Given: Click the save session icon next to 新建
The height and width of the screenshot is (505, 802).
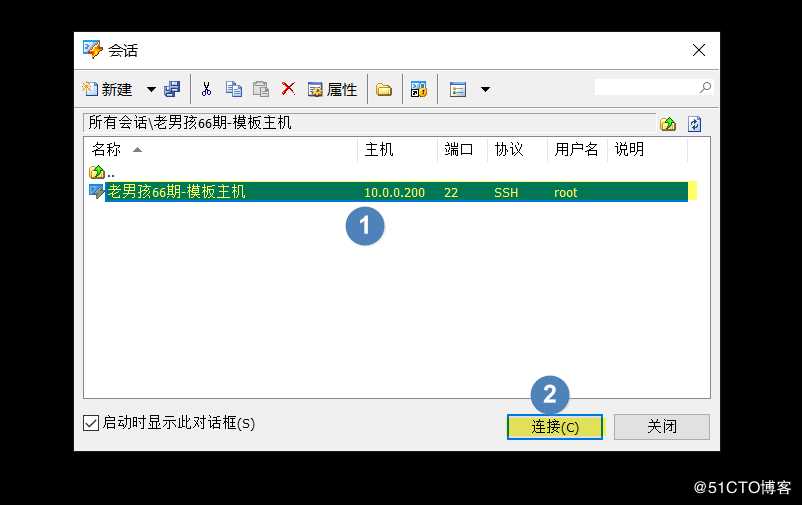Looking at the screenshot, I should pos(172,90).
